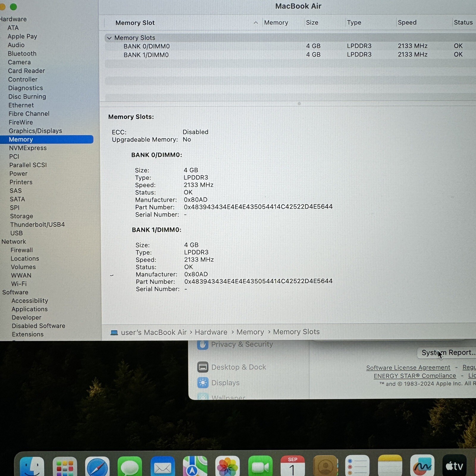The image size is (476, 476).
Task: Open Finder from the Dock
Action: click(x=32, y=466)
